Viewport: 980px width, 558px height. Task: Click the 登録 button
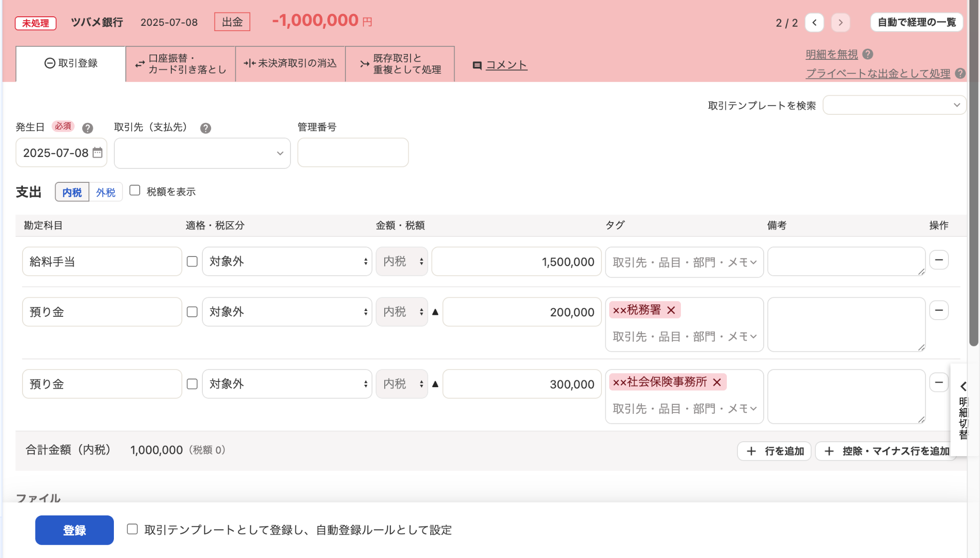point(75,530)
